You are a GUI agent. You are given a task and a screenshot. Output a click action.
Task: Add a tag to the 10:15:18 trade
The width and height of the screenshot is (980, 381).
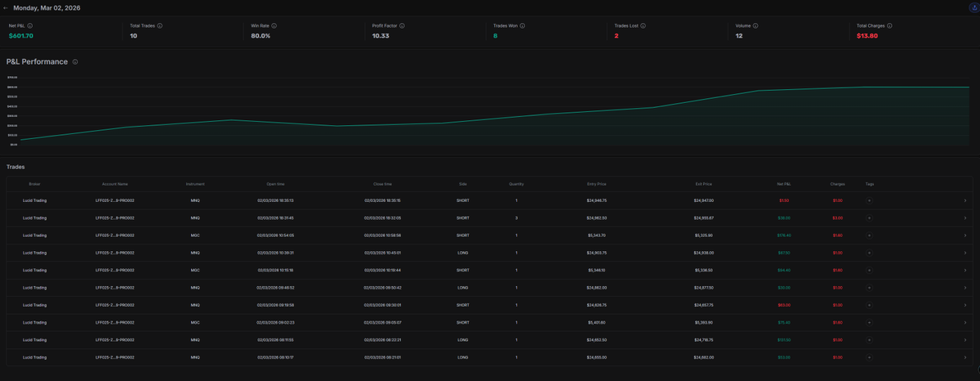869,270
